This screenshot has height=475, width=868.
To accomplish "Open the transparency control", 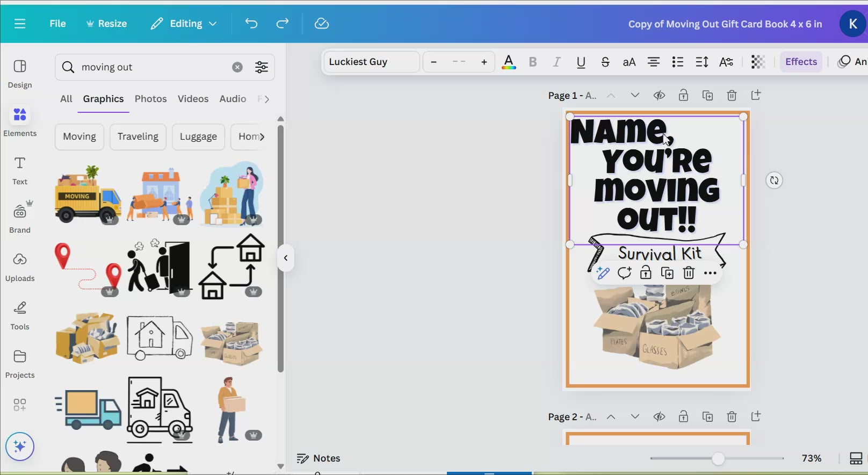I will 758,62.
